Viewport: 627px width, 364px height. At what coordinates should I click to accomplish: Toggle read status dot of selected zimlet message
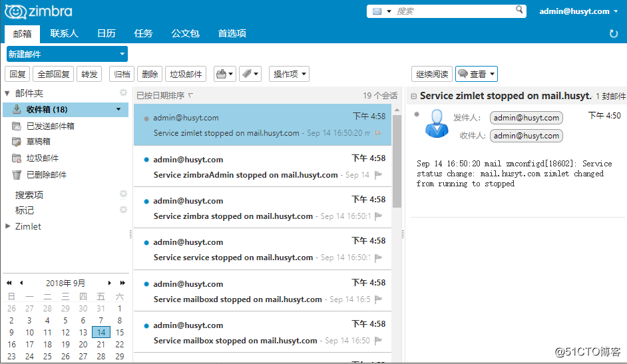[146, 118]
